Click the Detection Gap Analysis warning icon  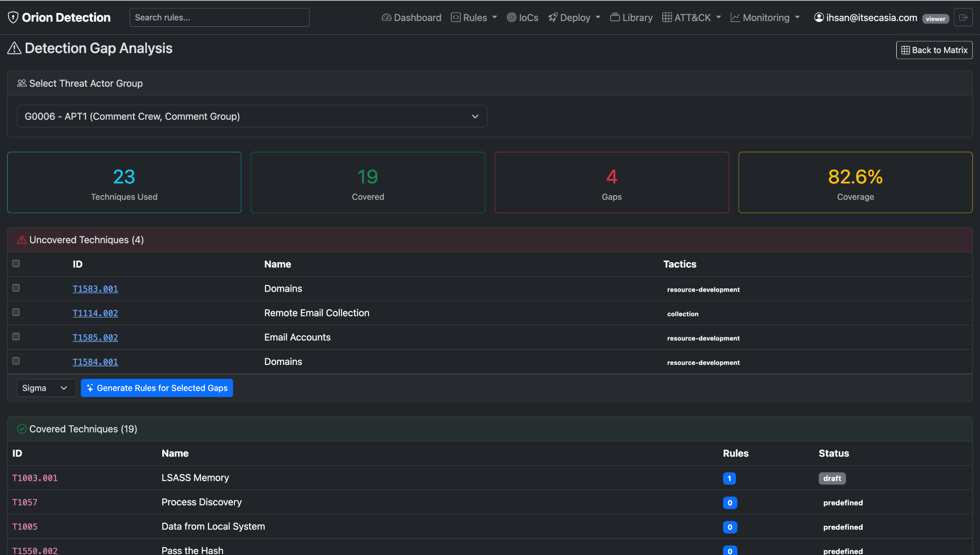pyautogui.click(x=14, y=48)
